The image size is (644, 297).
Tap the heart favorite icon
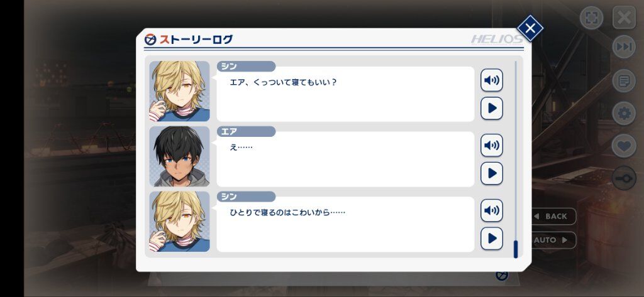[624, 146]
